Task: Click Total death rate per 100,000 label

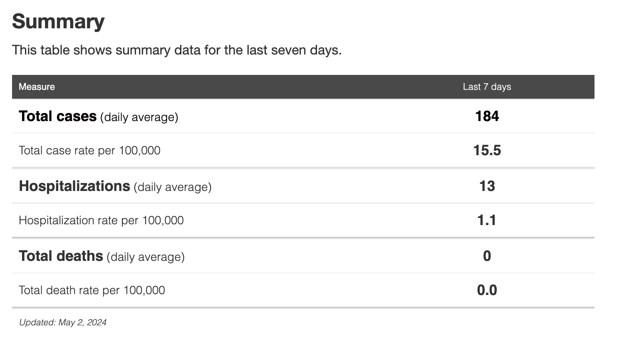Action: [x=92, y=290]
